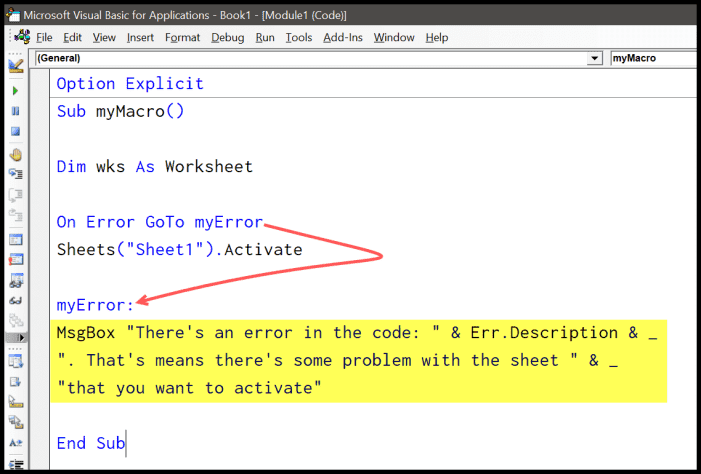701x474 pixels.
Task: Open the Insert menu
Action: pyautogui.click(x=140, y=38)
